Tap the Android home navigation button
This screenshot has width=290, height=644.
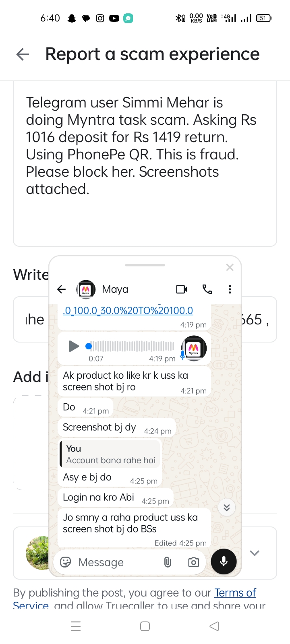pos(145,626)
